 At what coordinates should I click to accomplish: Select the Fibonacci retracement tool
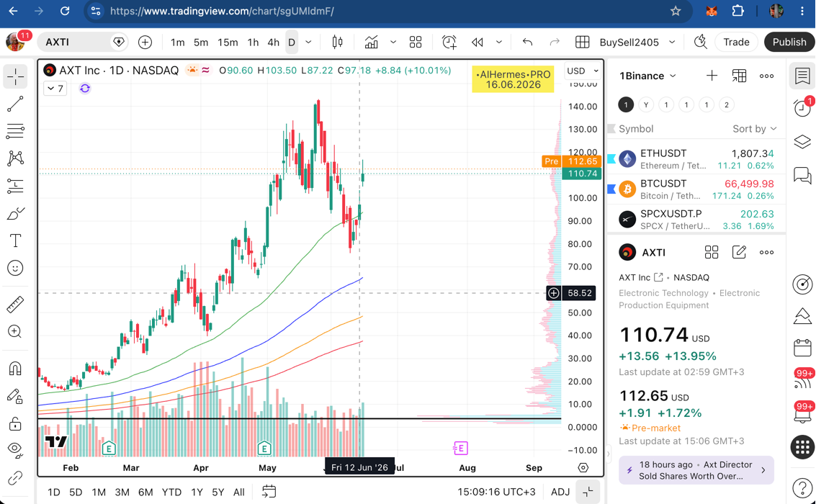(15, 131)
